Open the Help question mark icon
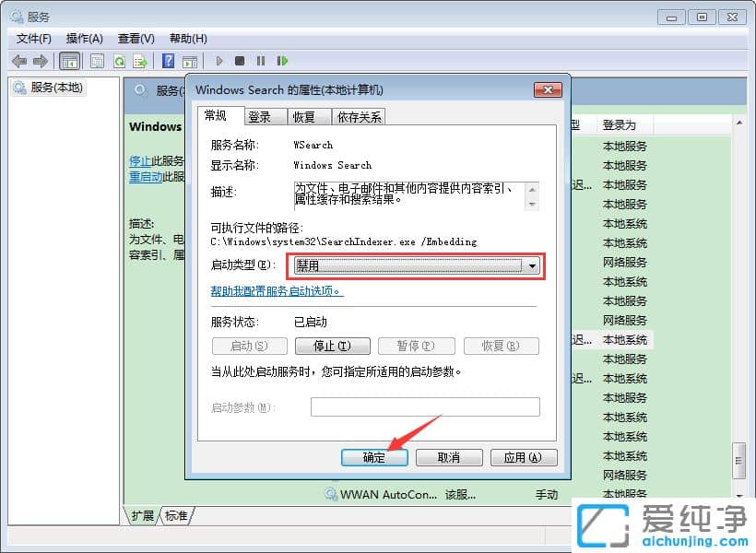 (x=169, y=61)
